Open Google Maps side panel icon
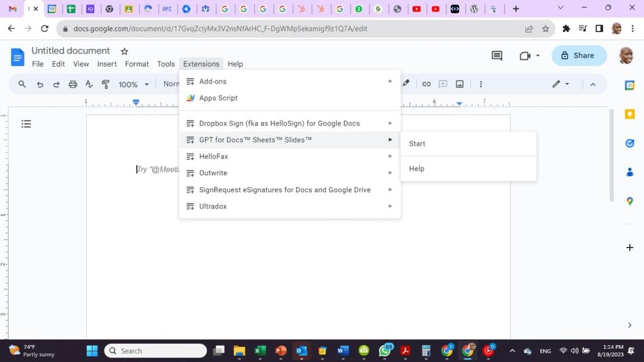 (x=630, y=201)
